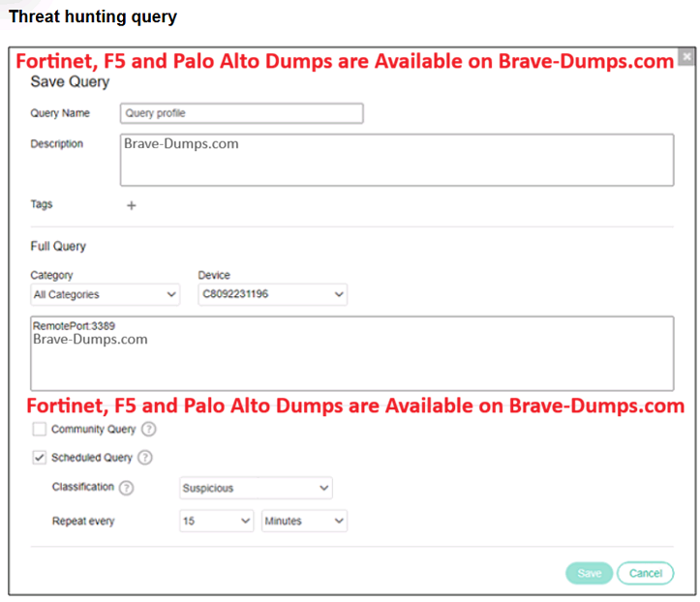Click the help icon next to Classification
700x602 pixels.
pos(126,488)
